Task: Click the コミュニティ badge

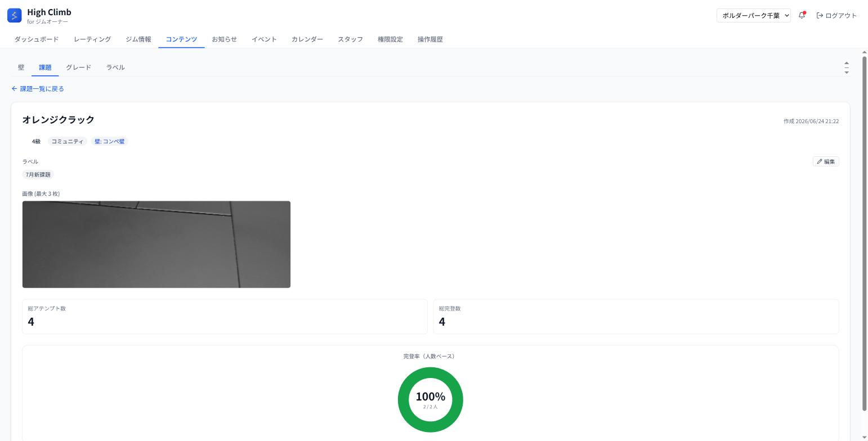Action: pos(68,141)
